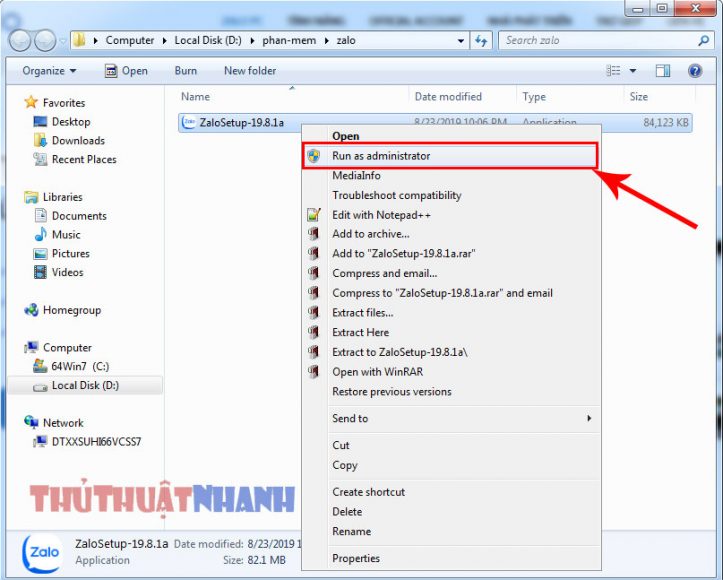Click WinRAR icon beside Extract Here

pyautogui.click(x=314, y=332)
